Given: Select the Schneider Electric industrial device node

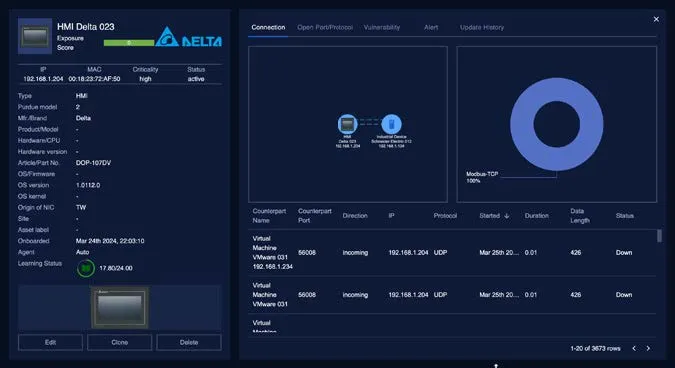Looking at the screenshot, I should click(391, 124).
